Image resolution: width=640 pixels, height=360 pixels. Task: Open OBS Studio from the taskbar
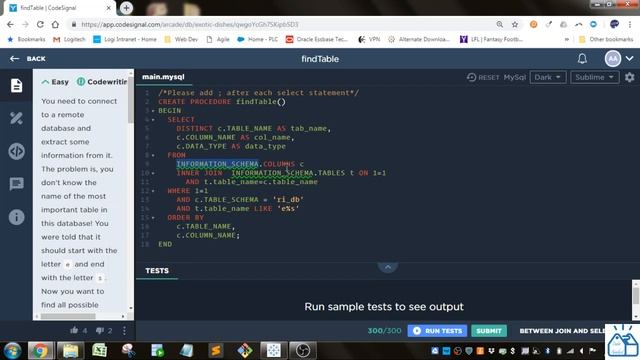tap(302, 351)
